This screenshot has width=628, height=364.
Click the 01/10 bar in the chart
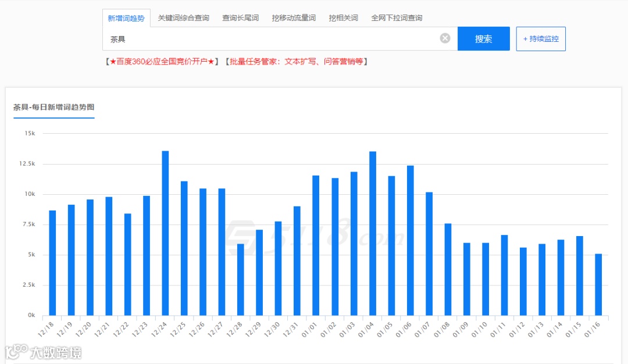486,279
